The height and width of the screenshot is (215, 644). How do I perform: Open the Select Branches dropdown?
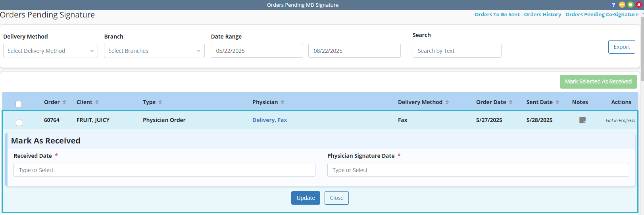click(x=154, y=51)
